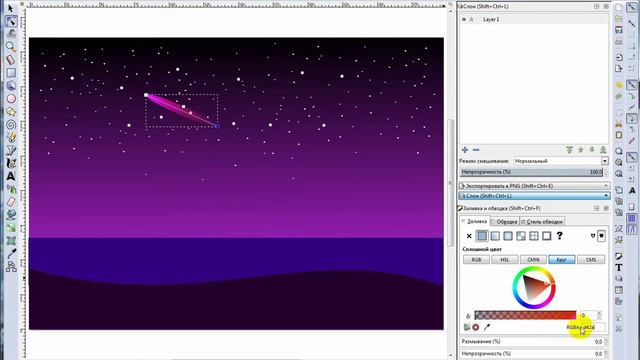Toggle Layer 1 visibility eye icon
640x360 pixels.
(x=464, y=19)
